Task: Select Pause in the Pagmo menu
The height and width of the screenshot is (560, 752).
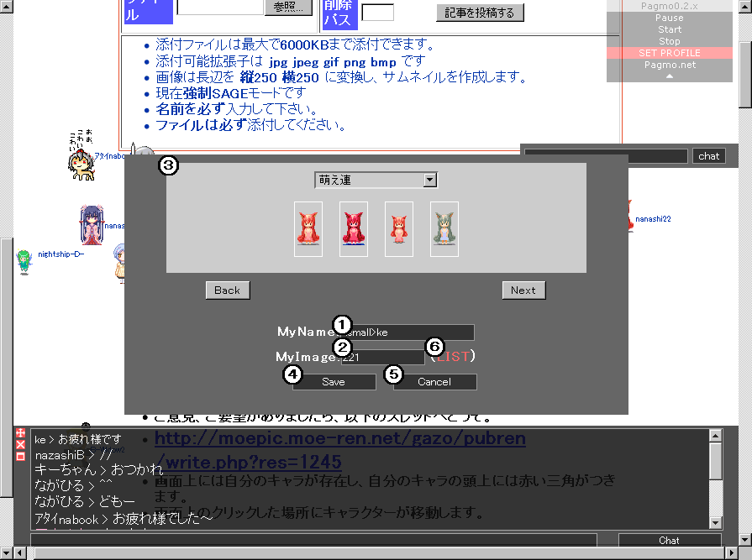Action: click(670, 18)
